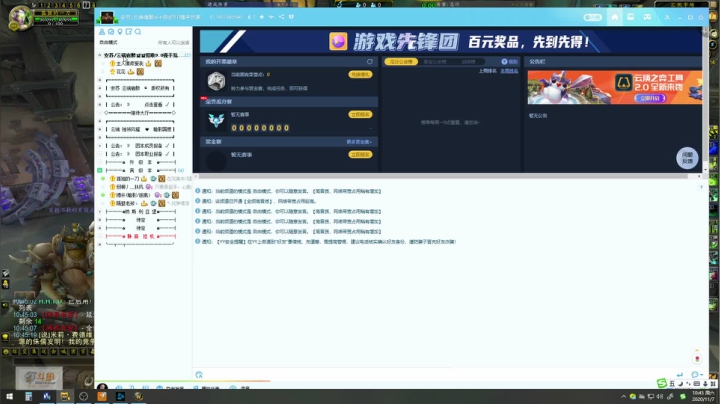Select the location pin icon in sidebar toolbar
Viewport: 720px width, 404px height.
point(120,32)
